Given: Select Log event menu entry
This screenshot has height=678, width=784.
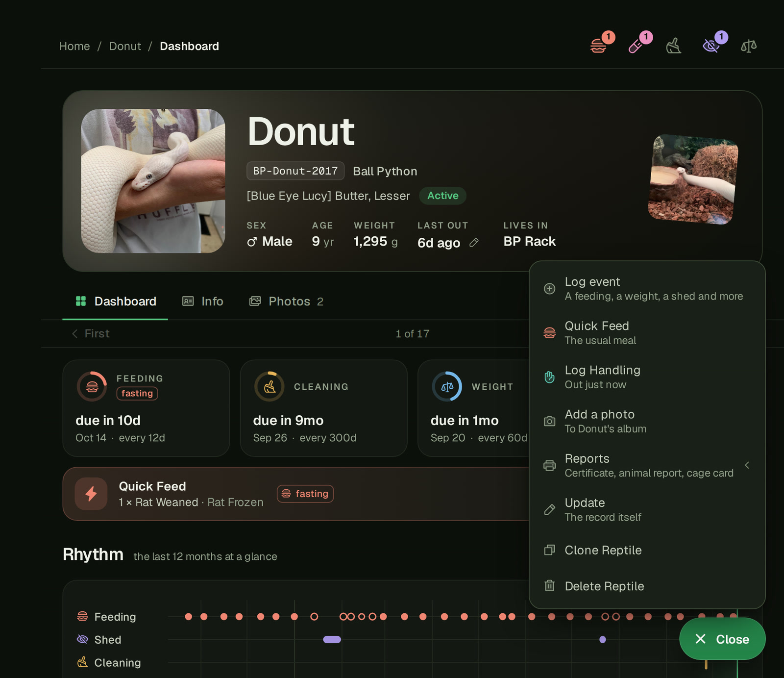Looking at the screenshot, I should click(x=647, y=289).
